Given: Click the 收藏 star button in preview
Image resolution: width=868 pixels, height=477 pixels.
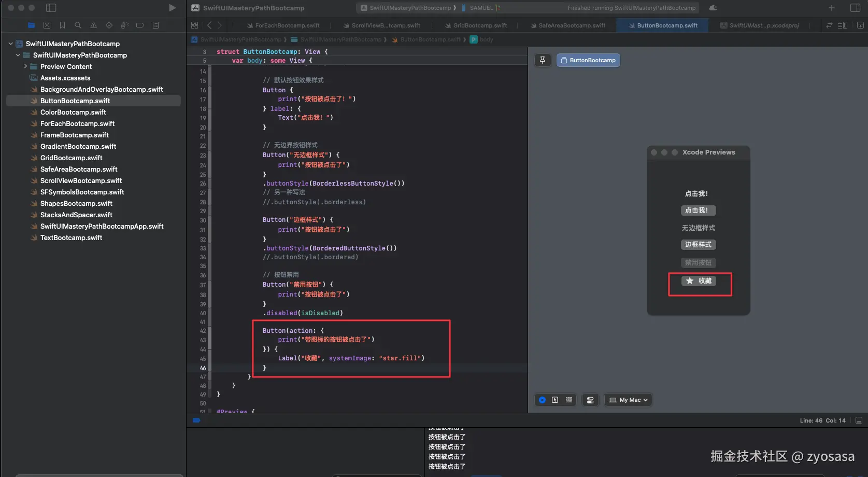Looking at the screenshot, I should pyautogui.click(x=699, y=281).
